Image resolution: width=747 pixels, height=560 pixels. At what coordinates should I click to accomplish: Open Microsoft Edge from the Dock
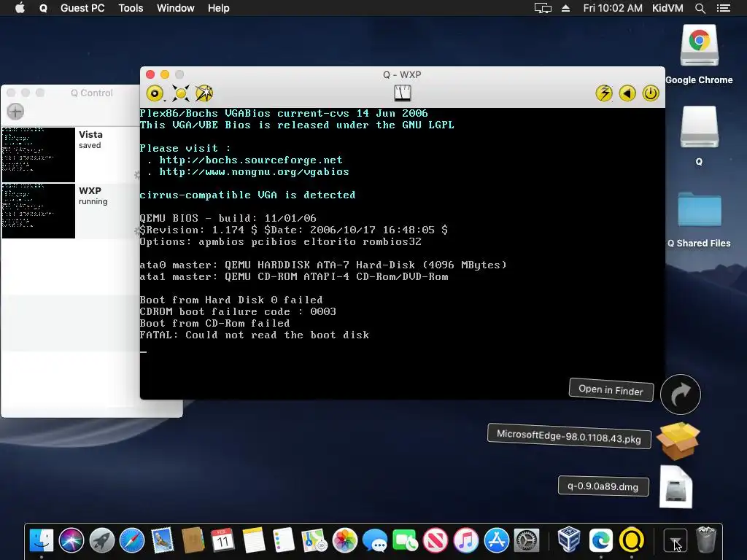(600, 540)
